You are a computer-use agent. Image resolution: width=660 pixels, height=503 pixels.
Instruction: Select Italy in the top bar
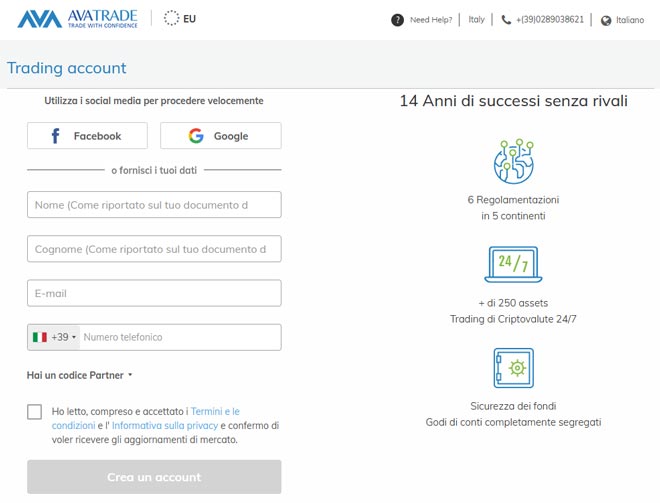(476, 20)
